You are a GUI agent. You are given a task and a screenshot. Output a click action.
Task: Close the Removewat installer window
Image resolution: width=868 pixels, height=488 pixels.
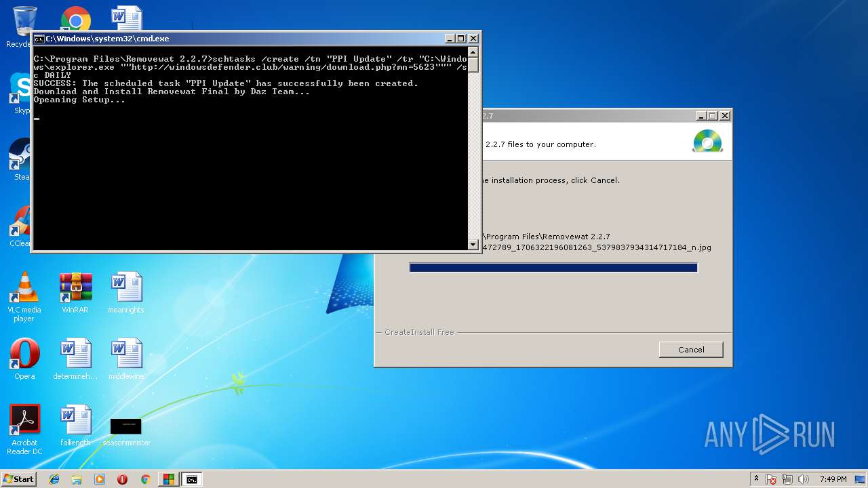(725, 116)
